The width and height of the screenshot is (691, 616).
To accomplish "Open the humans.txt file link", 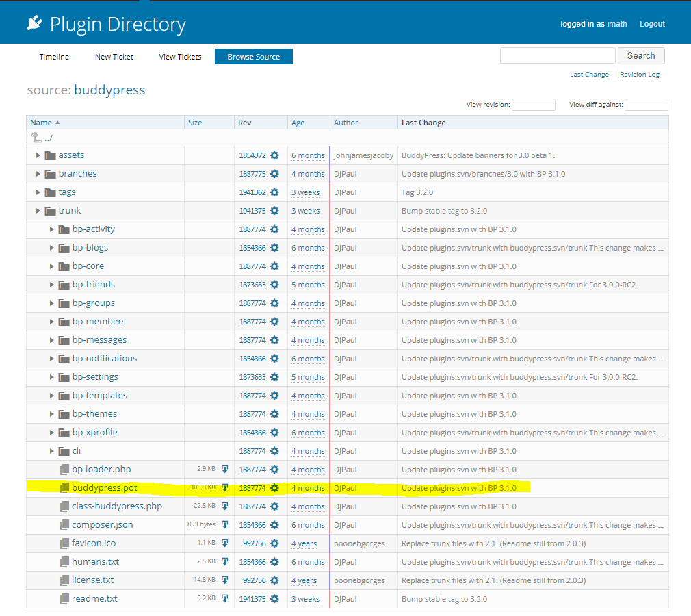I will 96,562.
